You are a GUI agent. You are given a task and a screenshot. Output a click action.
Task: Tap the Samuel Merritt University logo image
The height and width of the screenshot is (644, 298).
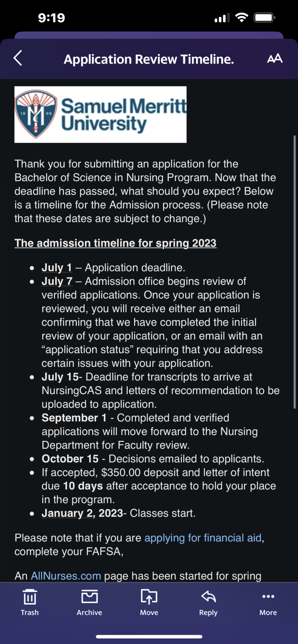(100, 115)
